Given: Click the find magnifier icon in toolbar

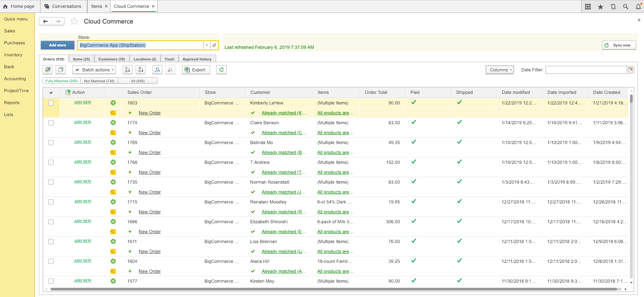Looking at the screenshot, I should (157, 70).
